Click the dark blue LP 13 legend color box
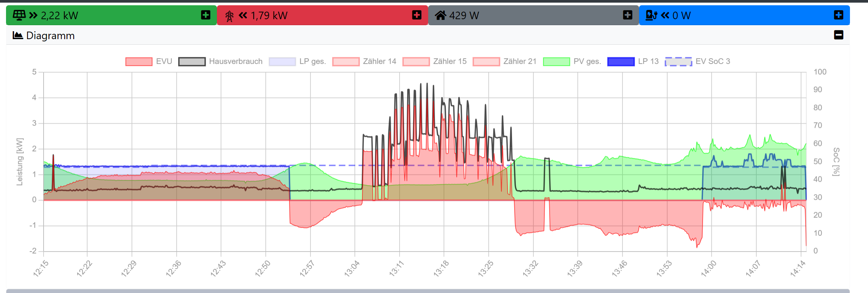This screenshot has width=868, height=293. point(621,62)
